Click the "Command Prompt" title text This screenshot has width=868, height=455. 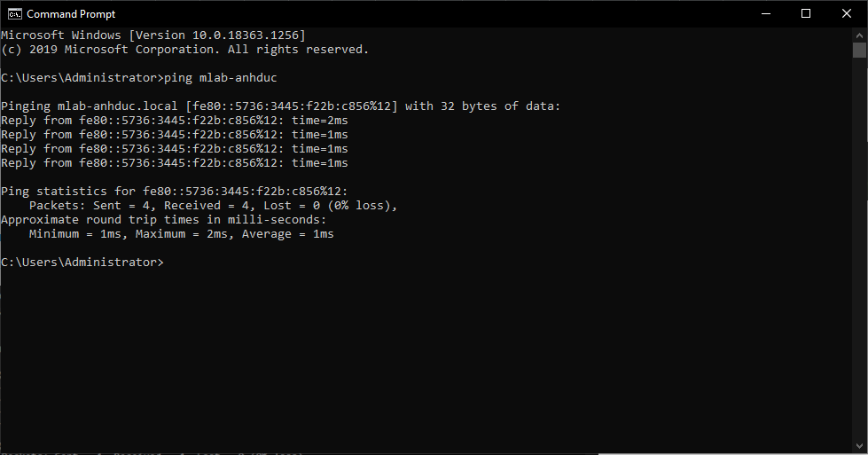tap(71, 14)
